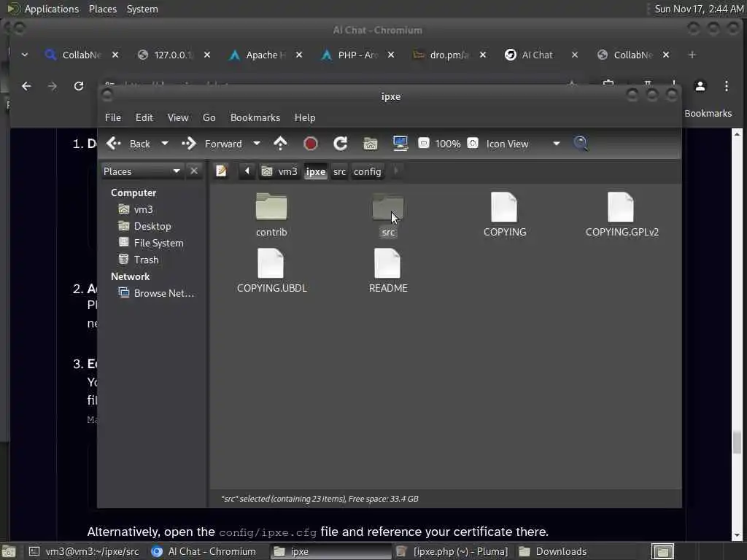The height and width of the screenshot is (560, 747).
Task: Zoom in with the plus icon
Action: tap(473, 143)
